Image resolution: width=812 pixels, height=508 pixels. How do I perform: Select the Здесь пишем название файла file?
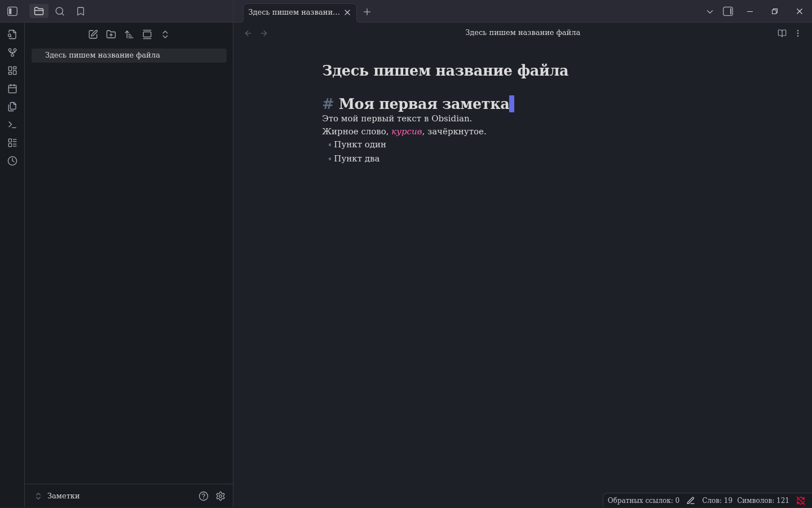[x=103, y=55]
